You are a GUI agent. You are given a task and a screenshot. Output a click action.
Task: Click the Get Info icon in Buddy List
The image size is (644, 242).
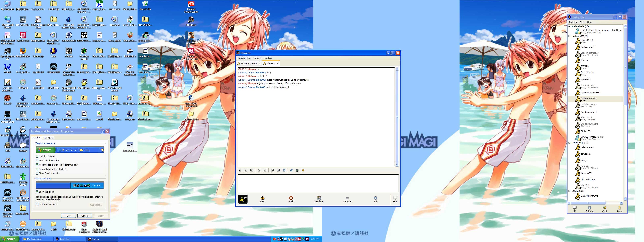(589, 209)
